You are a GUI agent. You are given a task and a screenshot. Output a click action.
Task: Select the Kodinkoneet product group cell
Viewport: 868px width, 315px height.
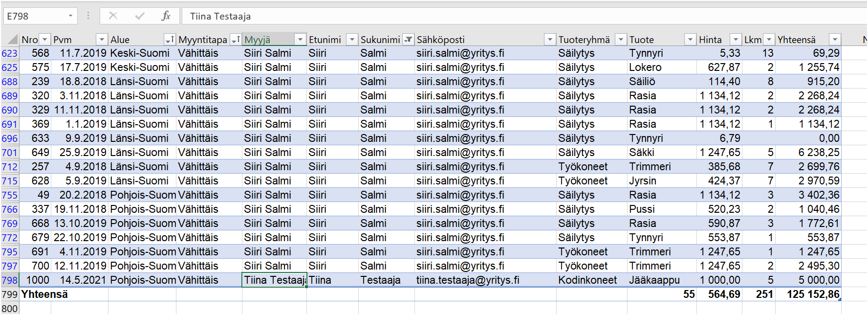[x=592, y=280]
